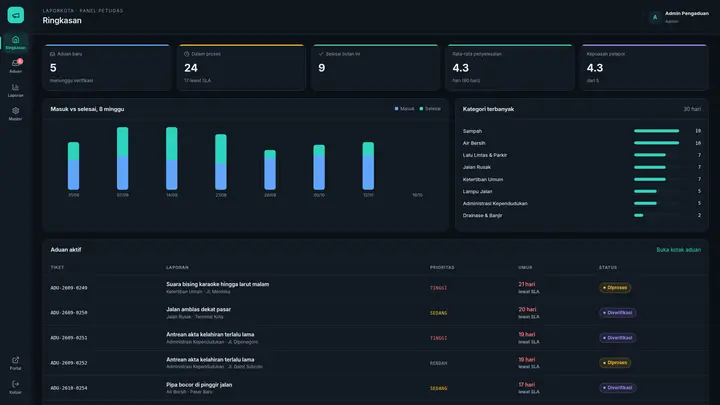Viewport: 720px width, 405px height.
Task: Click the Umur column header
Action: [x=525, y=267]
